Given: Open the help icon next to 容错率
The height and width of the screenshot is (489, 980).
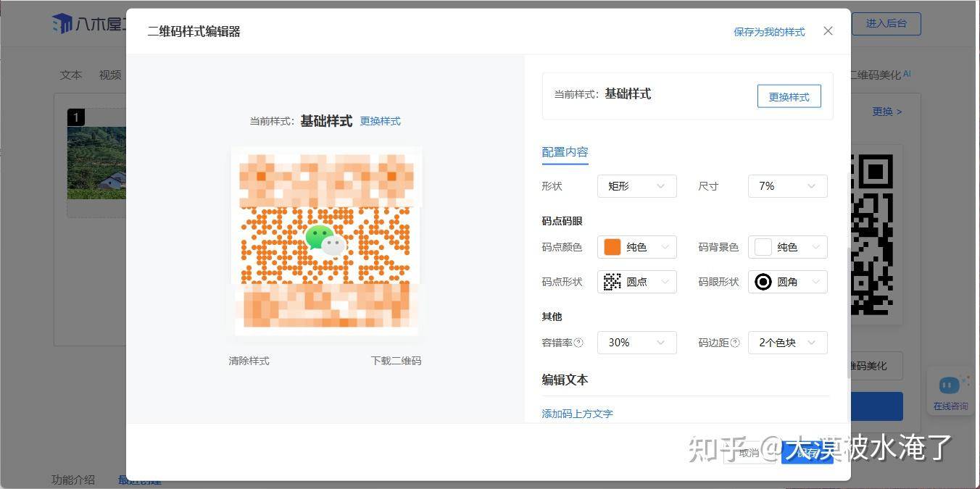Looking at the screenshot, I should coord(578,343).
